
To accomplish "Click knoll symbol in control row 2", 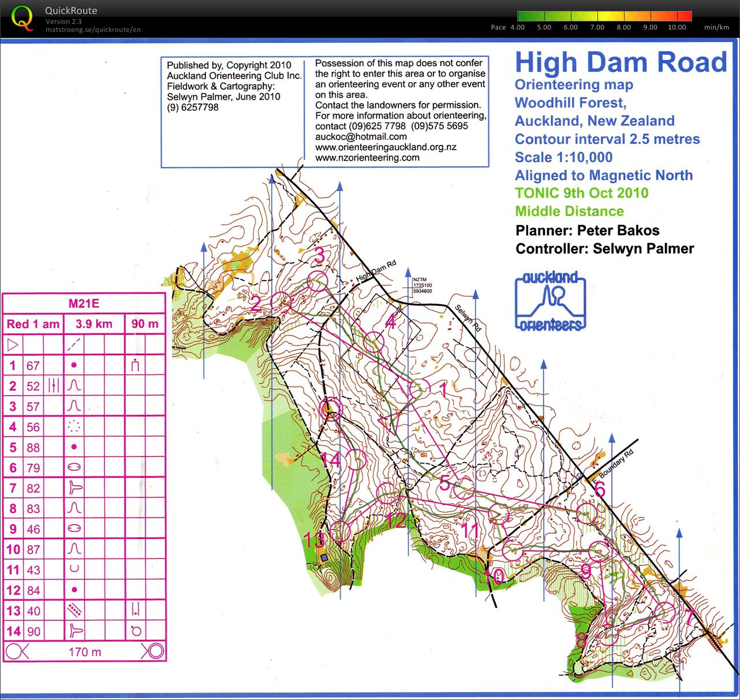I will click(x=74, y=385).
